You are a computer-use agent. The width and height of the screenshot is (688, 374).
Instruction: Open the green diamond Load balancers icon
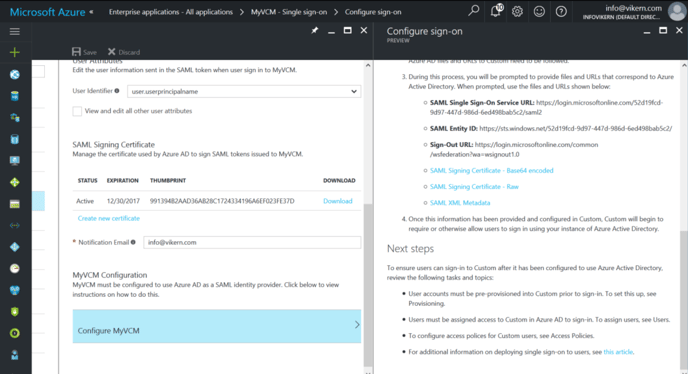[x=14, y=182]
